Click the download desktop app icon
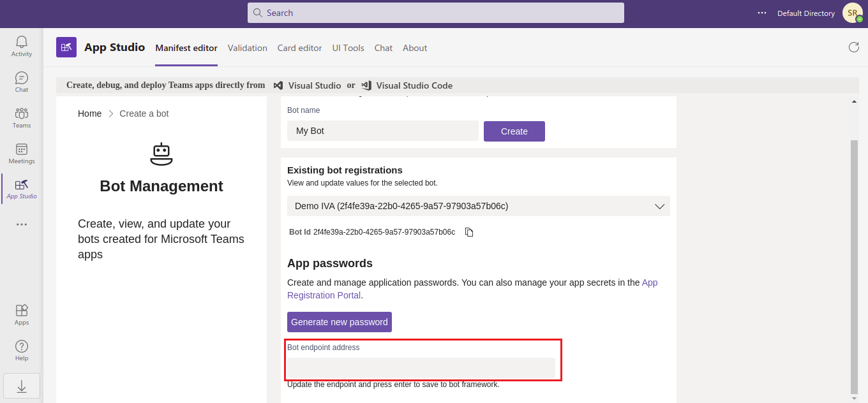Viewport: 868px width, 403px height. 22,386
